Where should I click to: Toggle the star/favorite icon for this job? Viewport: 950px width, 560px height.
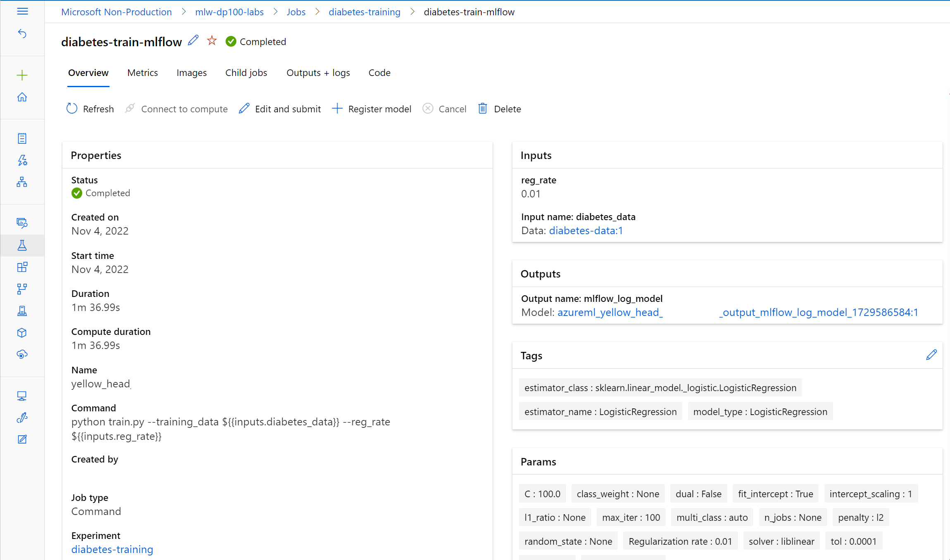pyautogui.click(x=212, y=40)
